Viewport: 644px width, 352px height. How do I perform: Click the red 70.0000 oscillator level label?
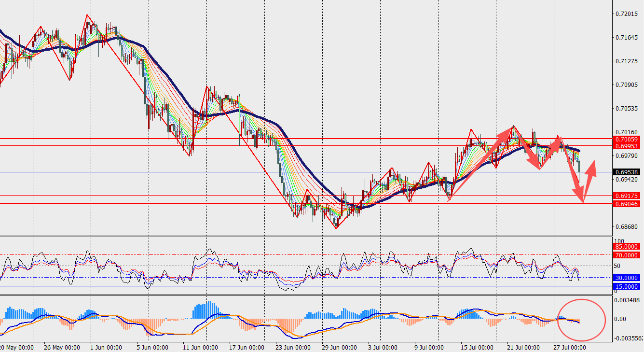tap(627, 255)
